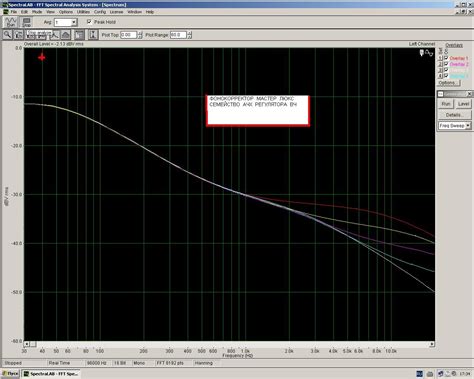The height and width of the screenshot is (379, 474).
Task: Click the toolbar icon left of I-beam
Action: [79, 35]
